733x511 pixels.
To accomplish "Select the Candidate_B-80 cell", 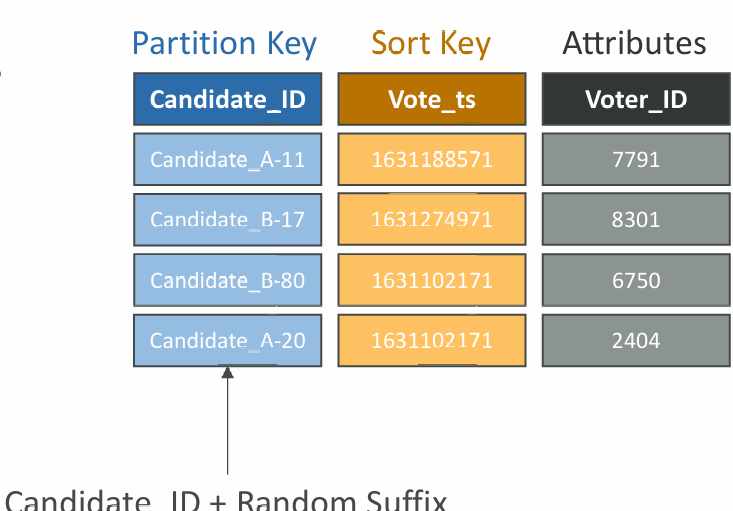I will [228, 280].
